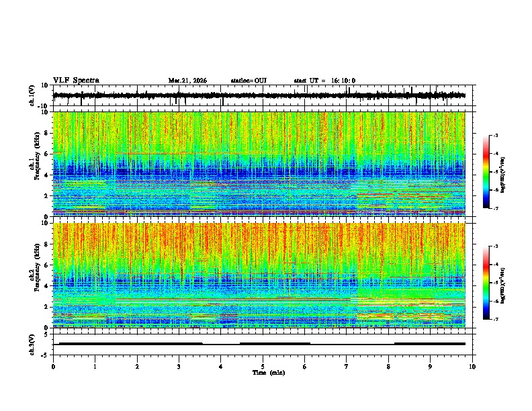Click the "Time (min)" axis title
Viewport: 532px width, 411px height.
[x=269, y=373]
